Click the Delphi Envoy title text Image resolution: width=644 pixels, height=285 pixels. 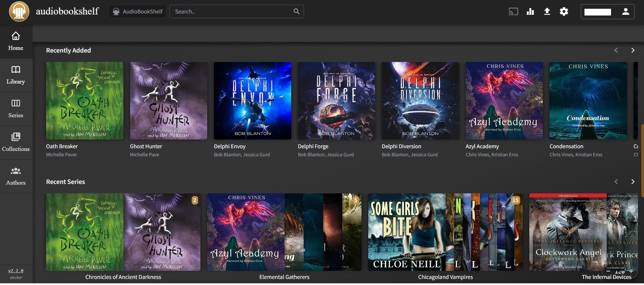click(x=230, y=146)
